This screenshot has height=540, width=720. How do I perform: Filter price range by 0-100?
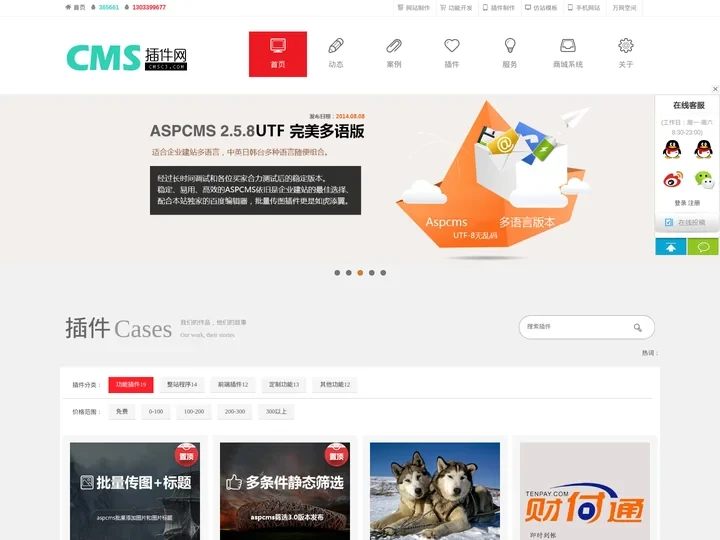click(x=156, y=412)
